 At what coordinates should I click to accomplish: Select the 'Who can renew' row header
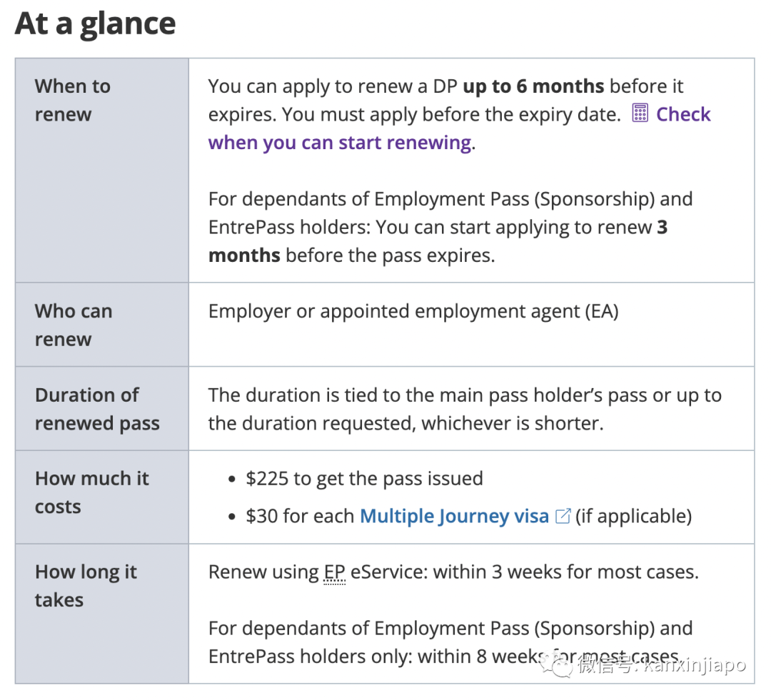pyautogui.click(x=102, y=325)
